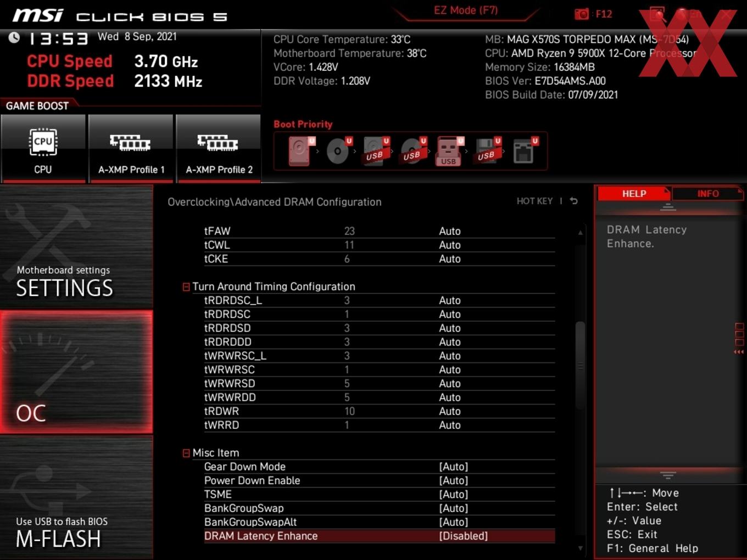Collapse Turn Around Timing Configuration group
The image size is (747, 560).
tap(186, 287)
